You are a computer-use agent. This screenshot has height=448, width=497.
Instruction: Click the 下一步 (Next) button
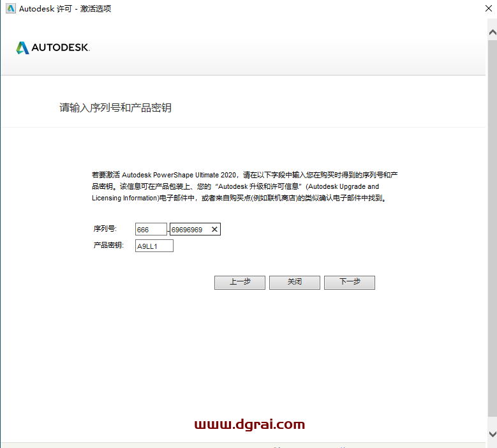pyautogui.click(x=349, y=282)
